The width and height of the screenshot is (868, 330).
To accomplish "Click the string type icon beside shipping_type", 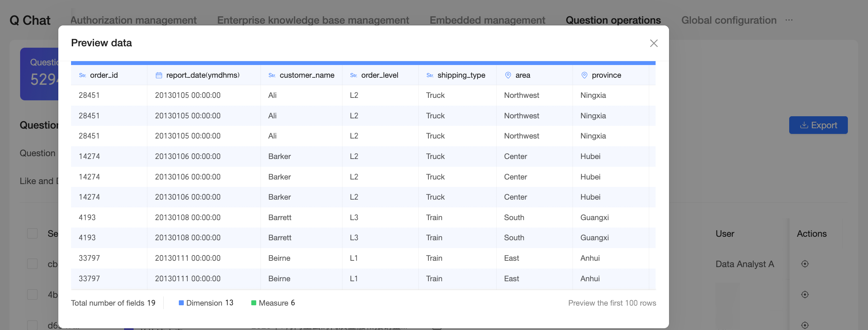I will coord(430,75).
